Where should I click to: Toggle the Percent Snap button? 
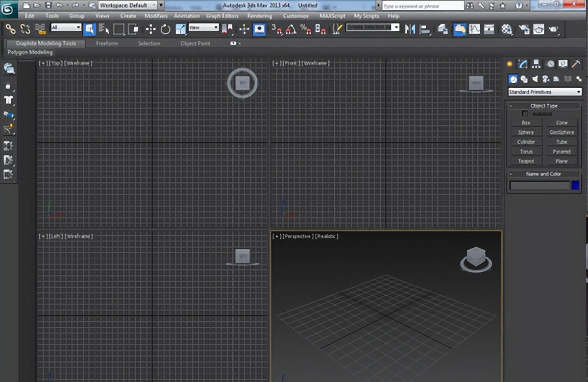pos(306,29)
